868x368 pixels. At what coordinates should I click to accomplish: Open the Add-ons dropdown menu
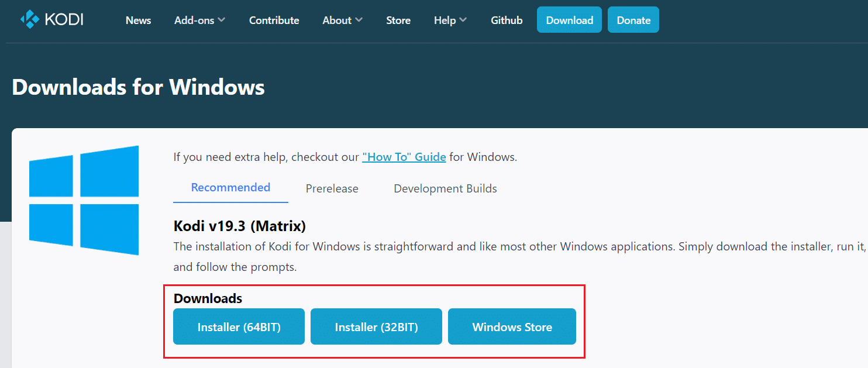tap(199, 20)
